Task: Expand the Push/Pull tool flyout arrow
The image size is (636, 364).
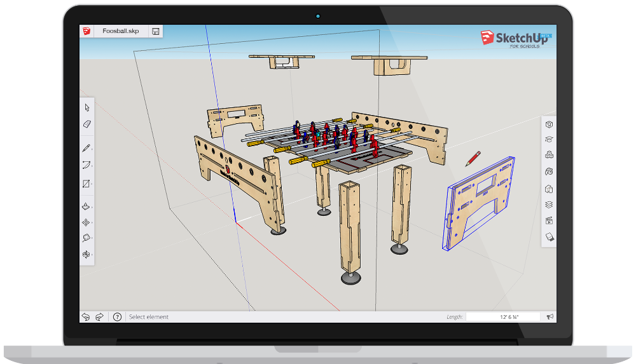Action: click(92, 208)
